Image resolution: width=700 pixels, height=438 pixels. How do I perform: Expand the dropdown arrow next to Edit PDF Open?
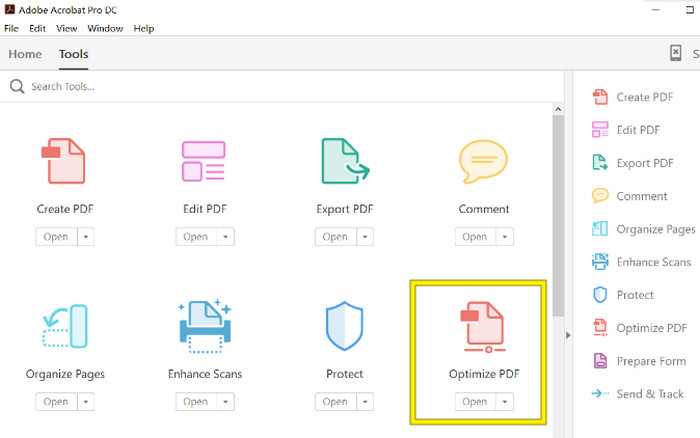coord(225,237)
